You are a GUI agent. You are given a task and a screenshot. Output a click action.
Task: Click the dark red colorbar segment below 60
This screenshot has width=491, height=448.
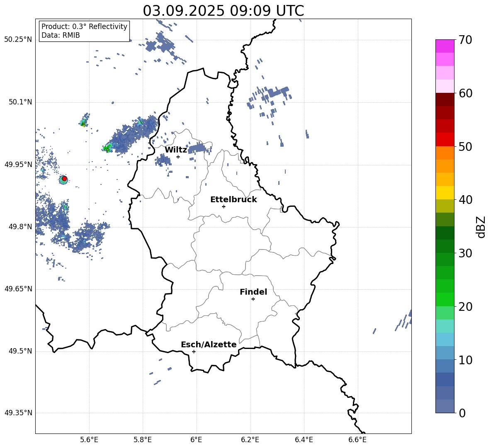[445, 99]
